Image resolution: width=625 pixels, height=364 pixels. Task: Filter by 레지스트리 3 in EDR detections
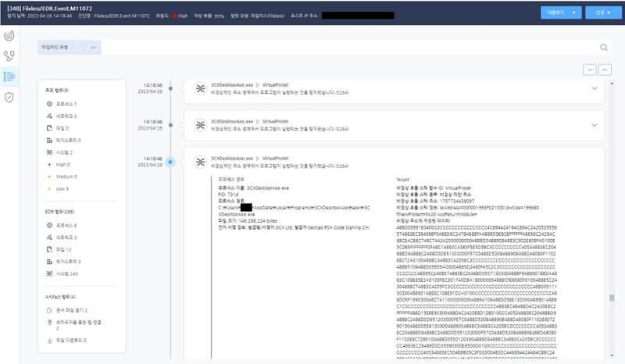click(64, 262)
